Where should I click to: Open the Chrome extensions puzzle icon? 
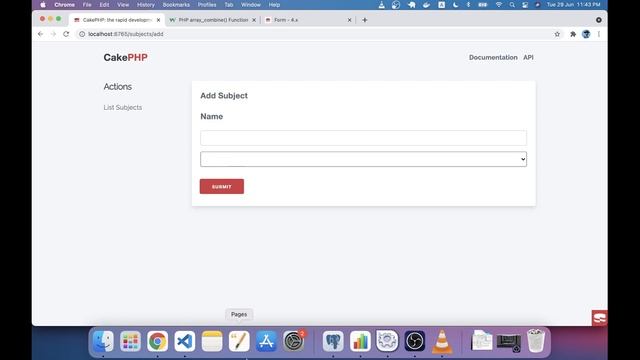pyautogui.click(x=573, y=34)
